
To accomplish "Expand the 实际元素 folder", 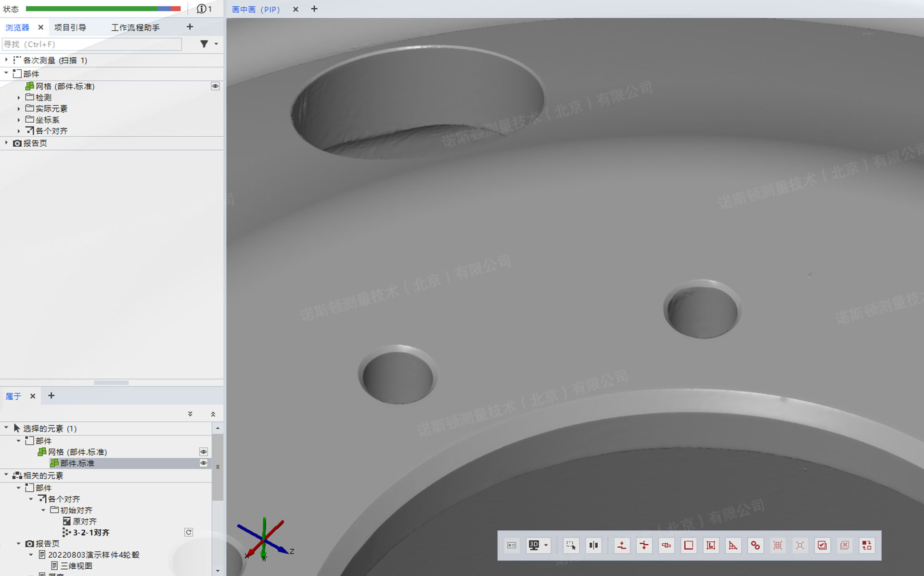I will (x=19, y=109).
